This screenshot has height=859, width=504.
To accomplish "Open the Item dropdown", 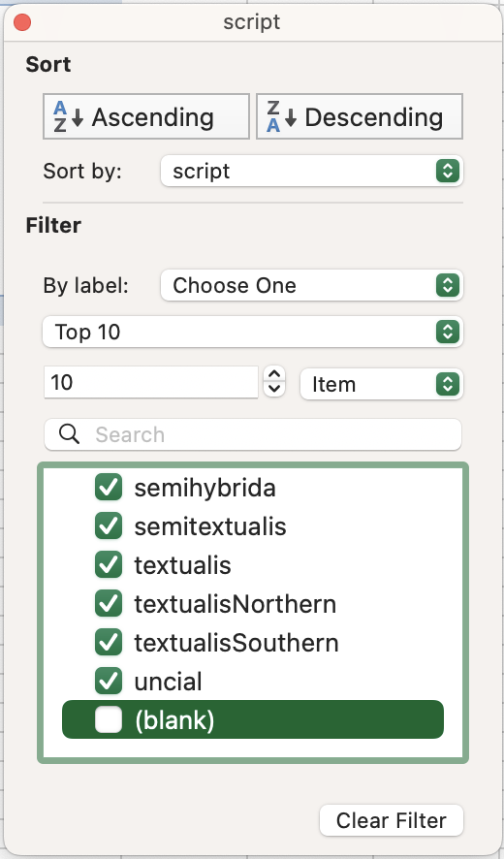I will [x=382, y=385].
